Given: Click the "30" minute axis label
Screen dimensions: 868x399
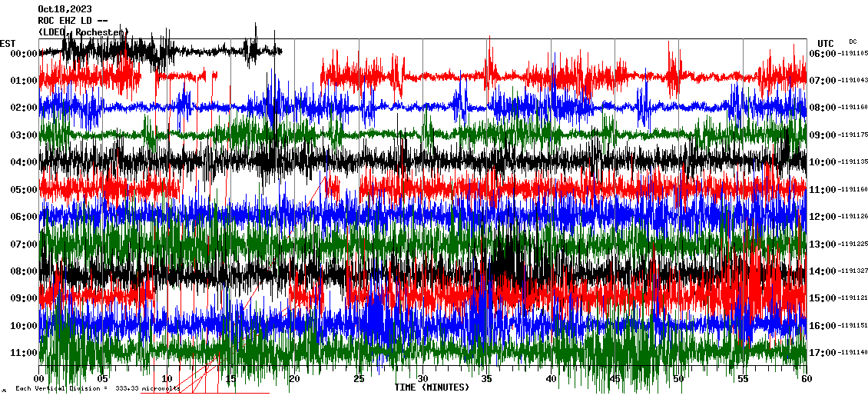Looking at the screenshot, I should (x=422, y=379).
